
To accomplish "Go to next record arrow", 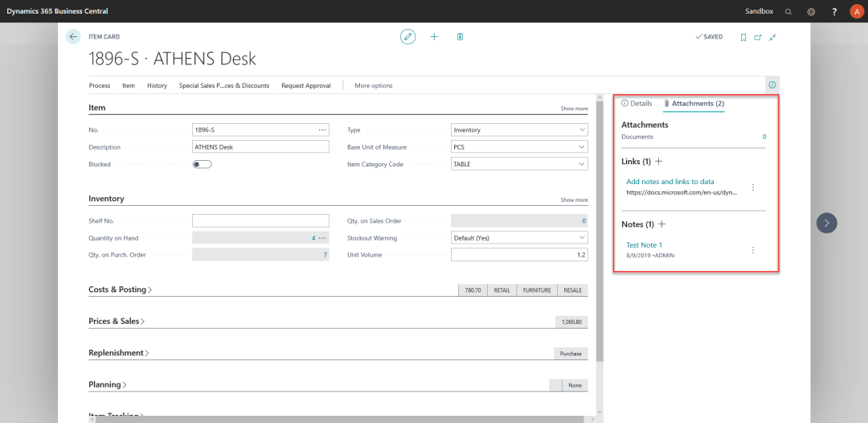I will [827, 223].
